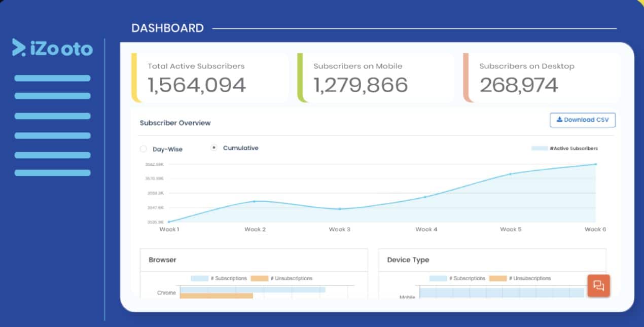
Task: Click the Subscribers on Mobile card
Action: point(376,78)
